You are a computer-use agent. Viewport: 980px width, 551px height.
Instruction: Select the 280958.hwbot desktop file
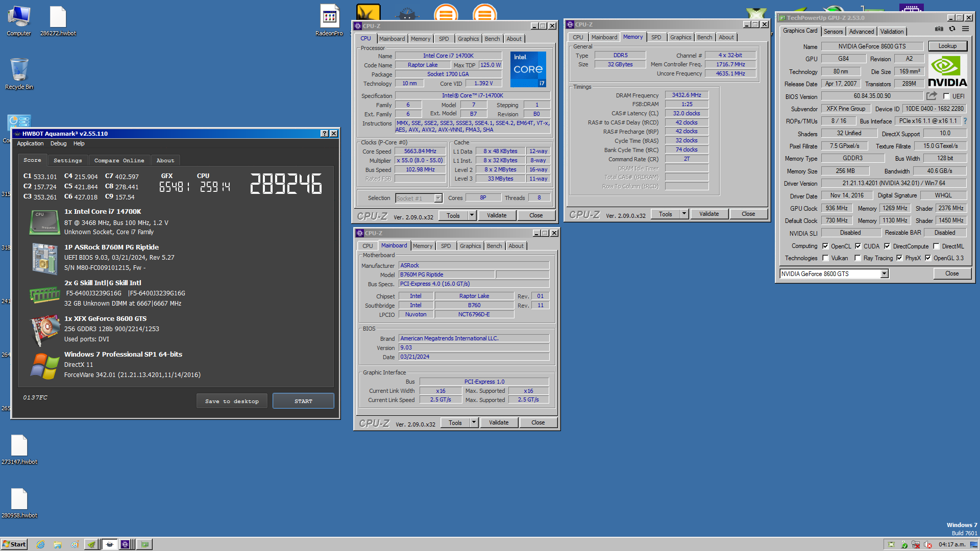(x=19, y=503)
